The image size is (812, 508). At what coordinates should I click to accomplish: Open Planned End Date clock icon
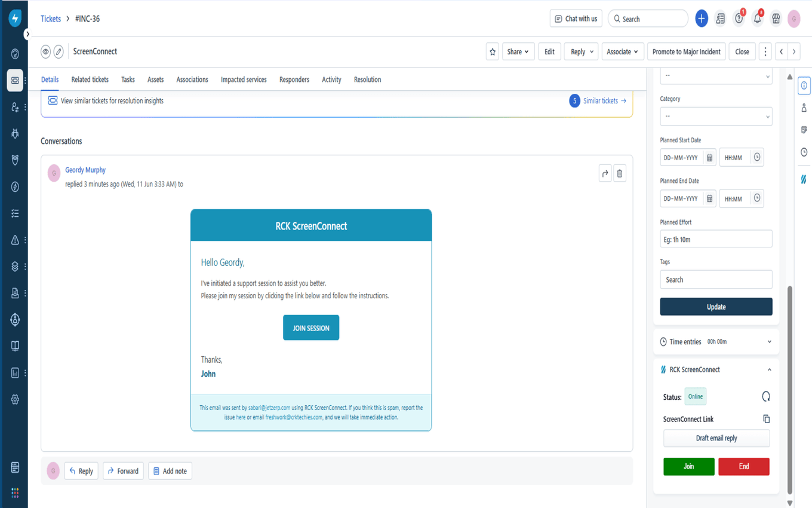click(x=757, y=198)
